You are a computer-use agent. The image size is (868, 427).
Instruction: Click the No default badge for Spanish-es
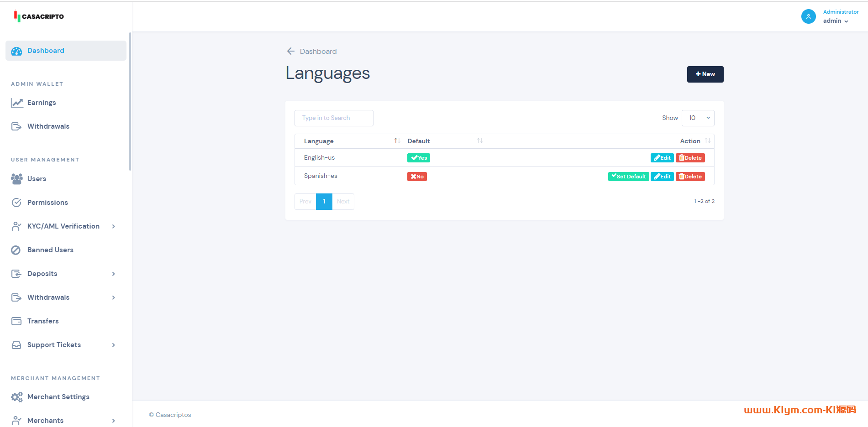tap(417, 177)
